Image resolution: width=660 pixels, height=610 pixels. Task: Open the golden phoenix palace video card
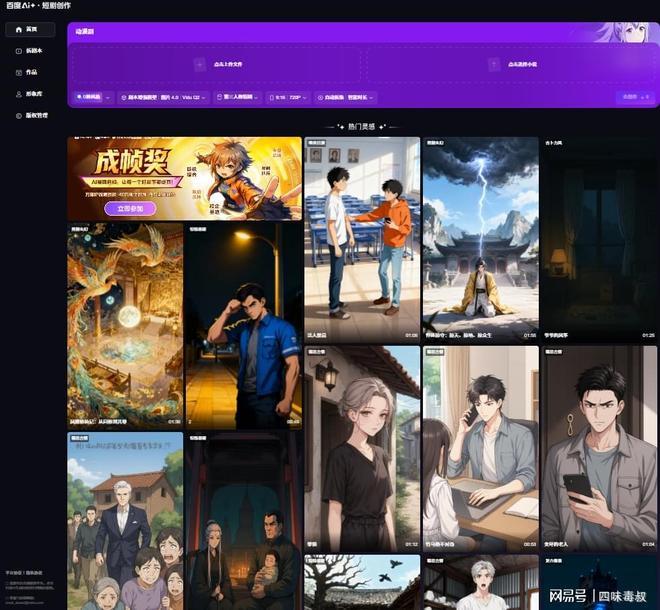pyautogui.click(x=125, y=326)
